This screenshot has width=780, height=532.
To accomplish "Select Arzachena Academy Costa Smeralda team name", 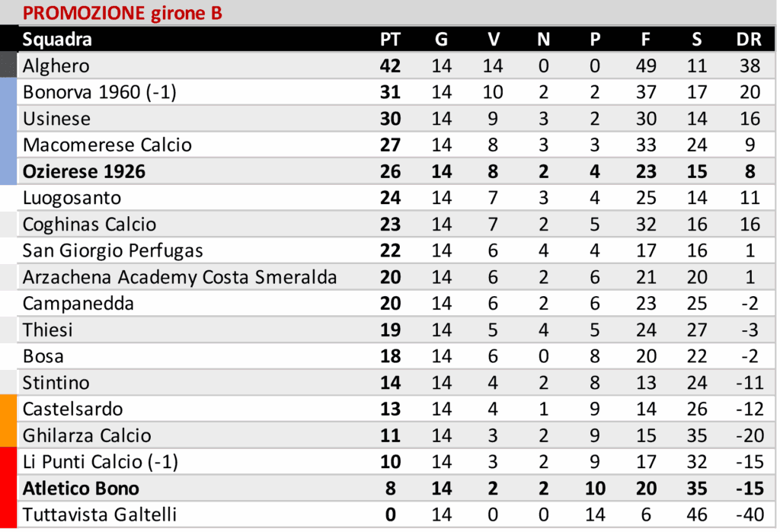I will (x=179, y=277).
